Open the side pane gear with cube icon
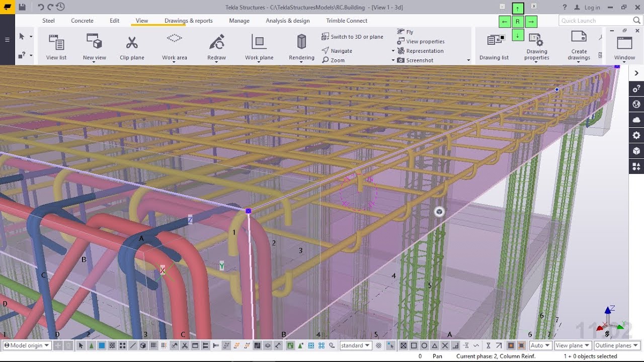The height and width of the screenshot is (362, 644). [x=636, y=89]
